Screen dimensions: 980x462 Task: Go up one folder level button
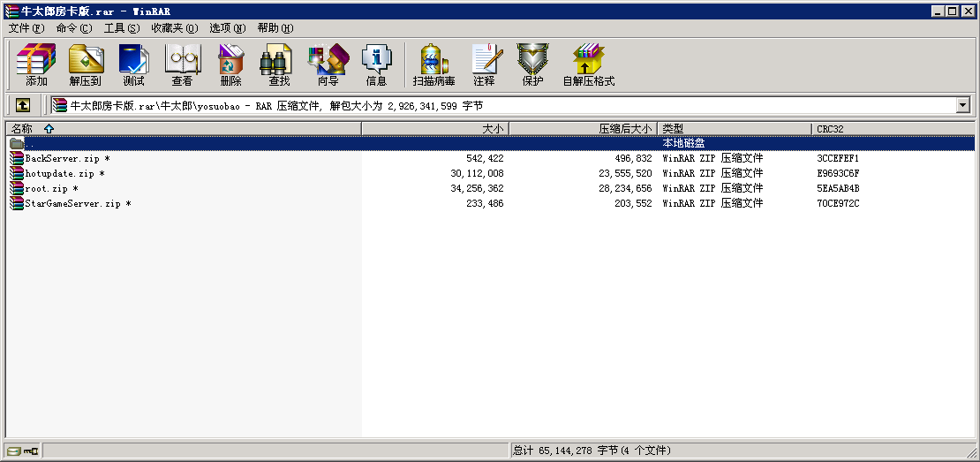pyautogui.click(x=22, y=105)
